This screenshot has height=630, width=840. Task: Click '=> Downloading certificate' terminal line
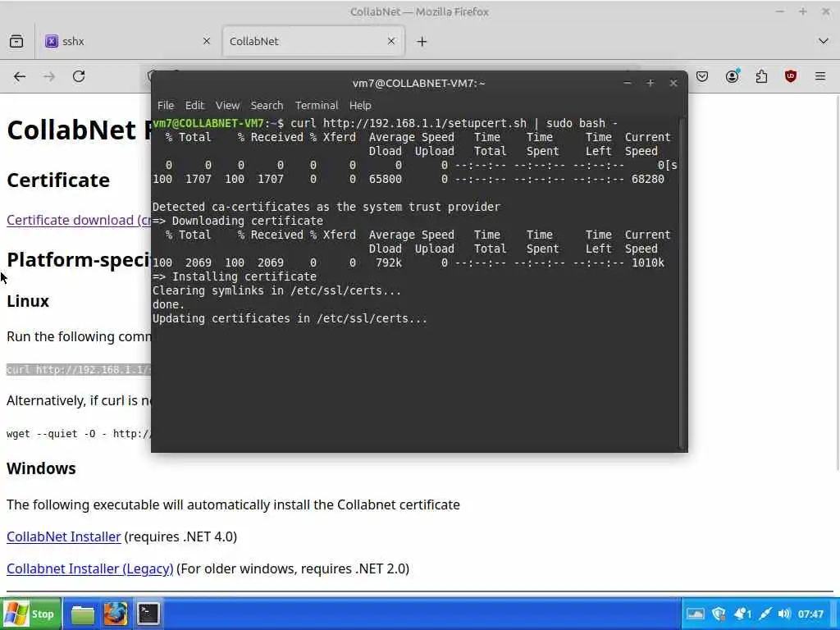coord(238,221)
